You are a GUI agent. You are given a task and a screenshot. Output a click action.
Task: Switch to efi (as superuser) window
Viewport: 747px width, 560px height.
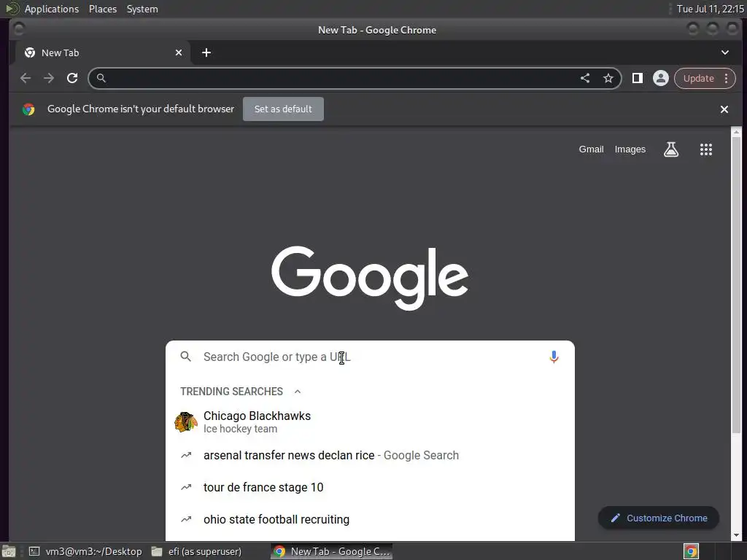[196, 551]
